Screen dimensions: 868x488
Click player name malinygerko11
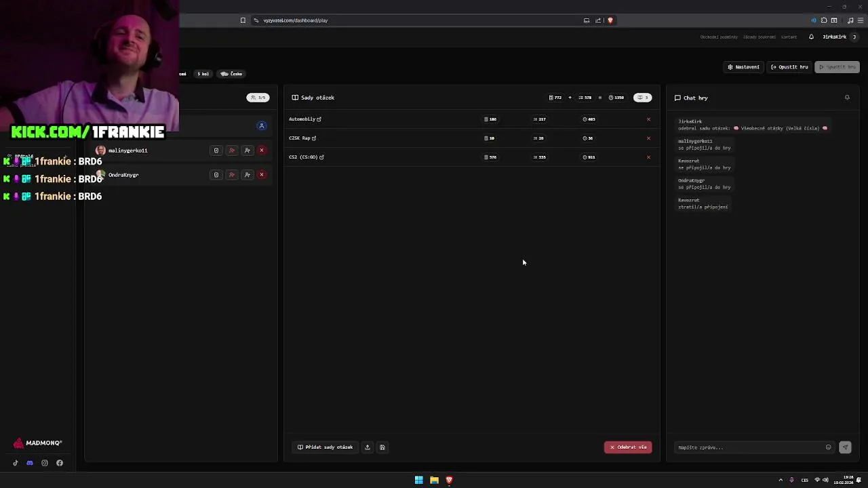127,150
